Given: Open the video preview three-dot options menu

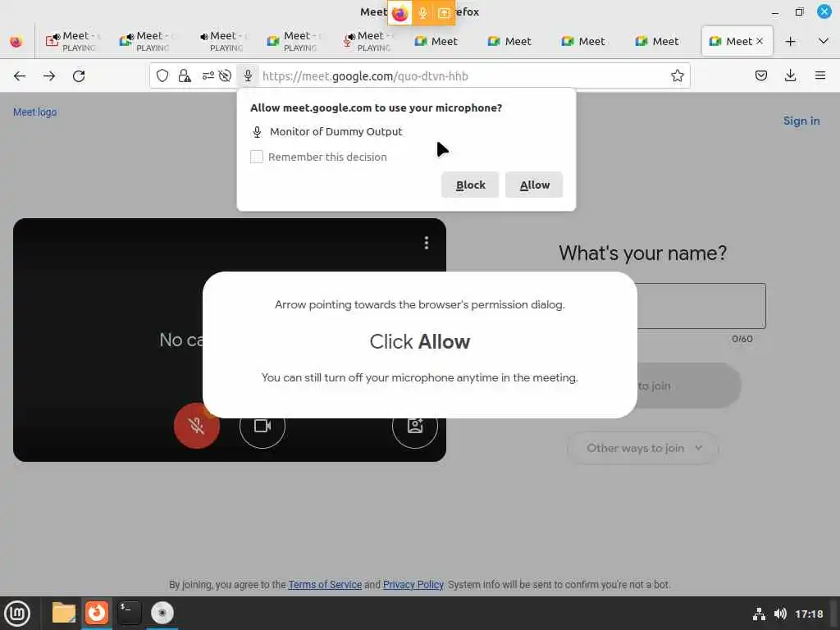Looking at the screenshot, I should pyautogui.click(x=427, y=243).
